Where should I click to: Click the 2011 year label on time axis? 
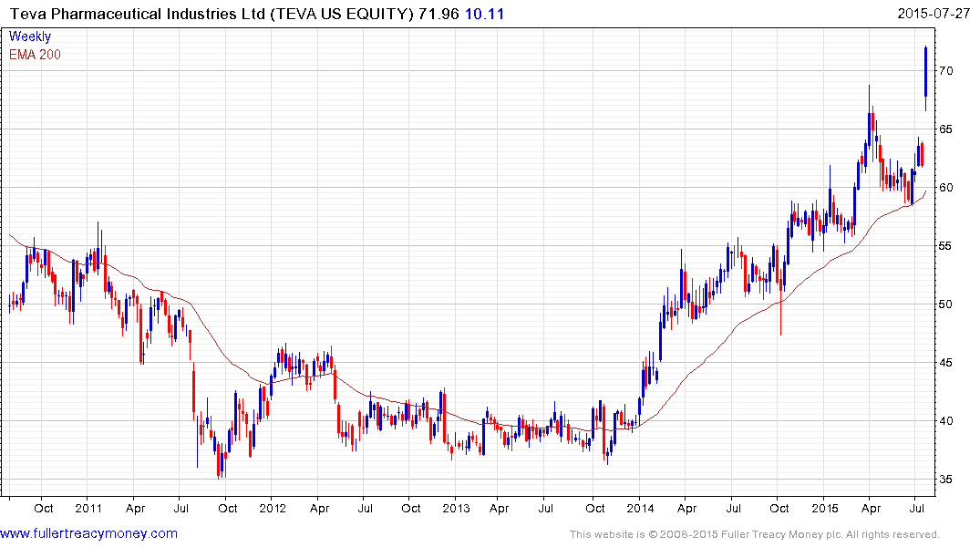pos(88,508)
